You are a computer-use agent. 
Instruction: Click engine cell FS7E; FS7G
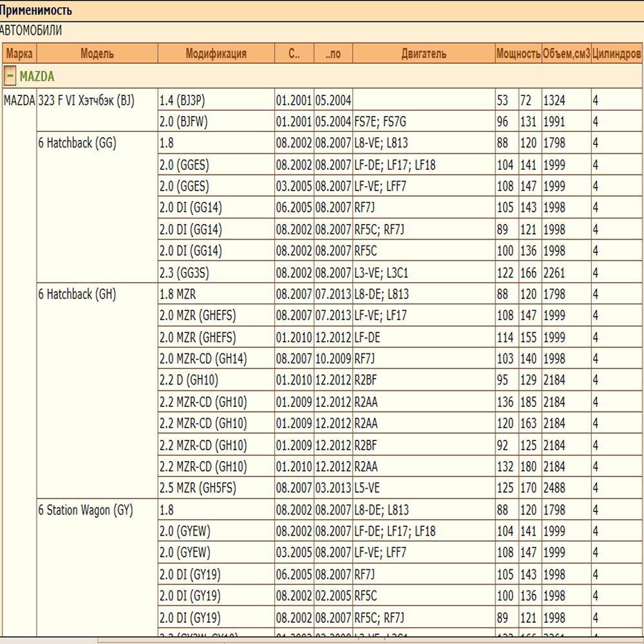[424, 121]
